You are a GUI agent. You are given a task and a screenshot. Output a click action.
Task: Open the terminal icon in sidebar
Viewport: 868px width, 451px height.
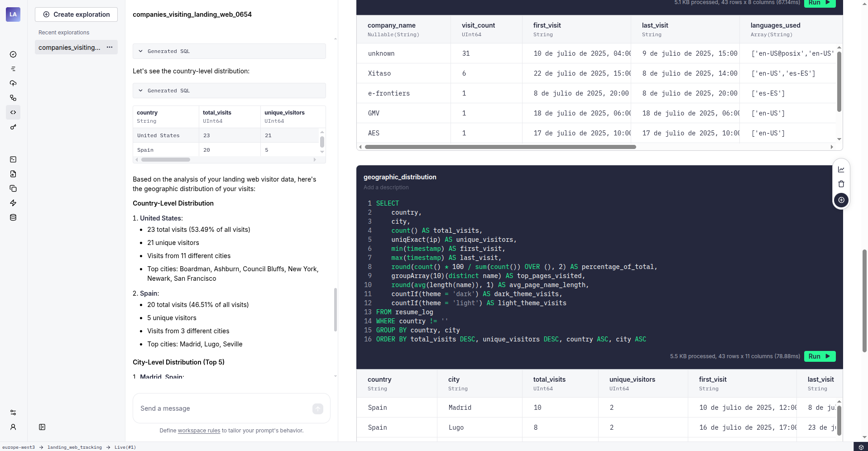13,159
